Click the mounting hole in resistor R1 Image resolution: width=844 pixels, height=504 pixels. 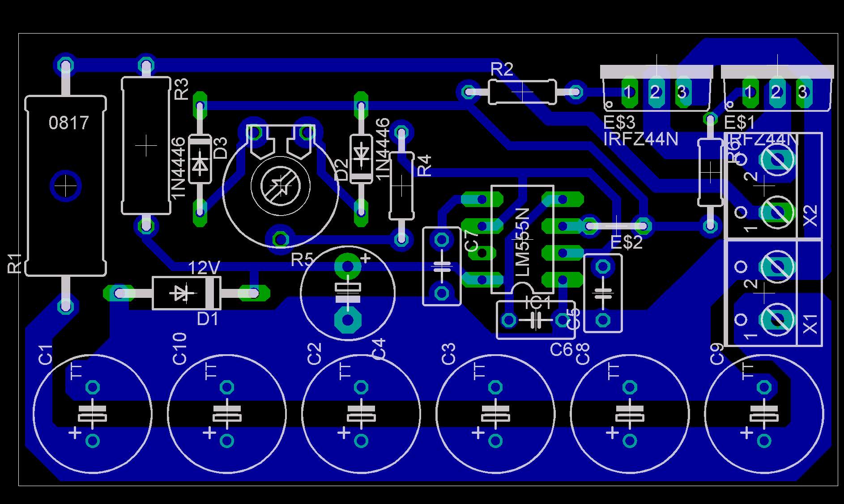[66, 185]
